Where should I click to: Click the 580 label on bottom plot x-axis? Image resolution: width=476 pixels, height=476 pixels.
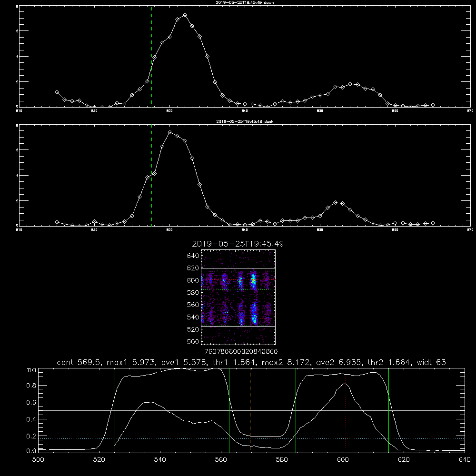click(x=282, y=460)
